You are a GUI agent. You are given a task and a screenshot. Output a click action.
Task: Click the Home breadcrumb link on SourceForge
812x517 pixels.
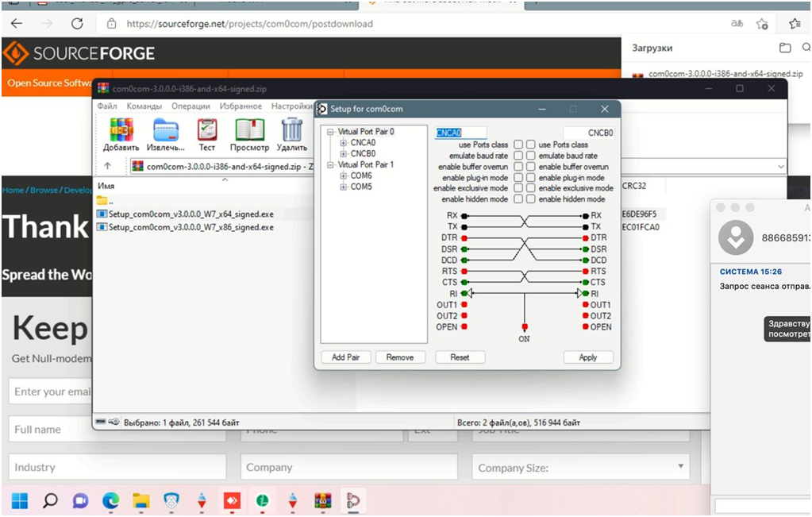click(13, 190)
